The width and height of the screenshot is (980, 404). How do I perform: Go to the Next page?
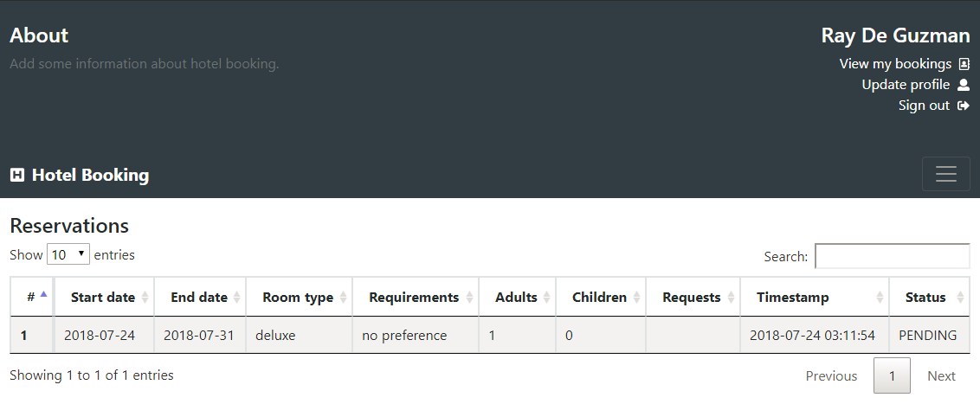[941, 376]
